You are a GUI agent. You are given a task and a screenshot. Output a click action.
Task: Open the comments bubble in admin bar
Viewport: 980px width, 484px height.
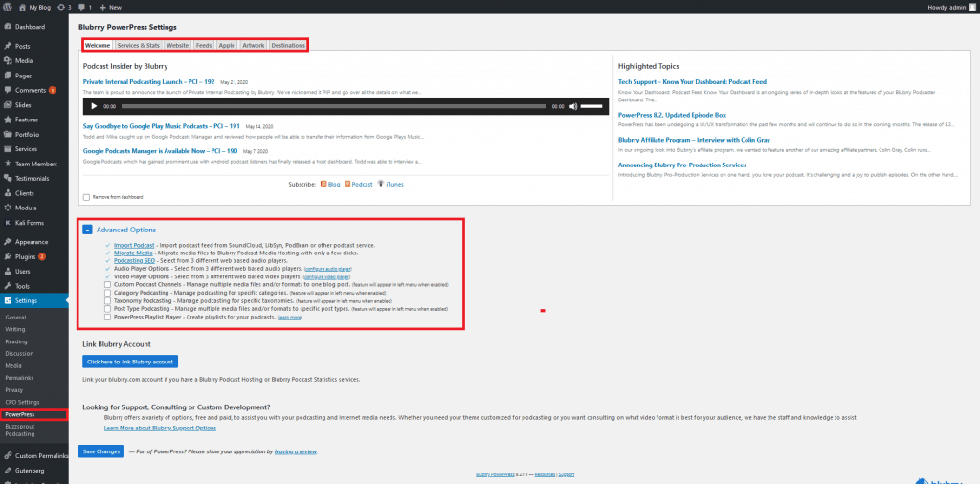82,8
